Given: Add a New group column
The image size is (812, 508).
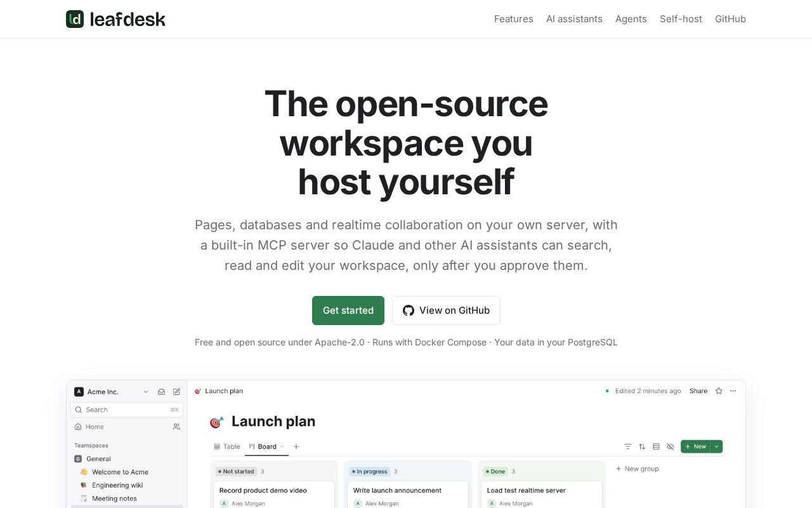Looking at the screenshot, I should pos(638,469).
